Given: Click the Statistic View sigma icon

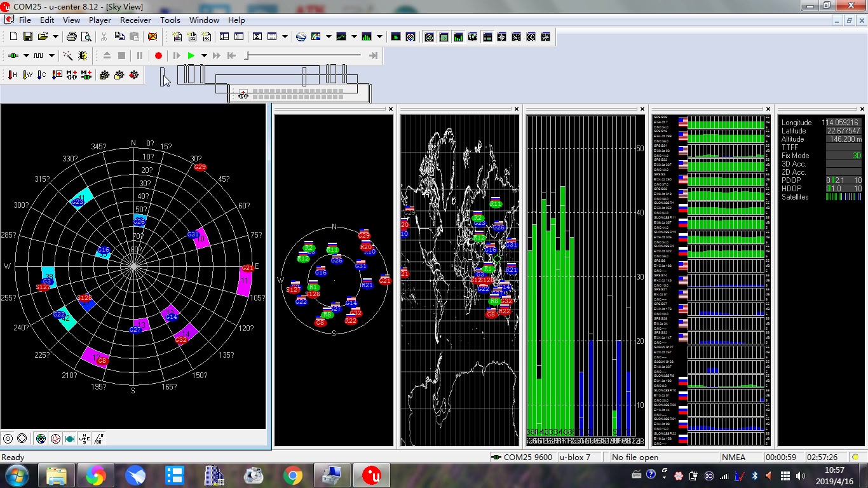Looking at the screenshot, I should coord(257,37).
